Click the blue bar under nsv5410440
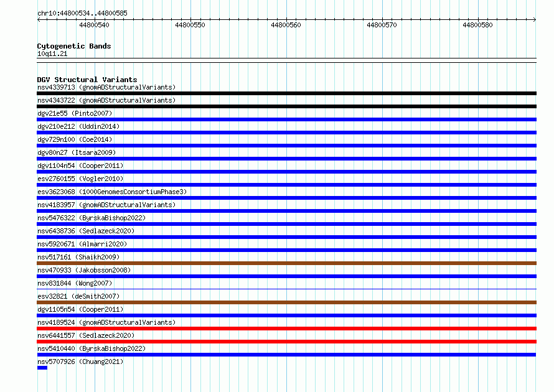Image resolution: width=554 pixels, height=392 pixels. coord(286,355)
